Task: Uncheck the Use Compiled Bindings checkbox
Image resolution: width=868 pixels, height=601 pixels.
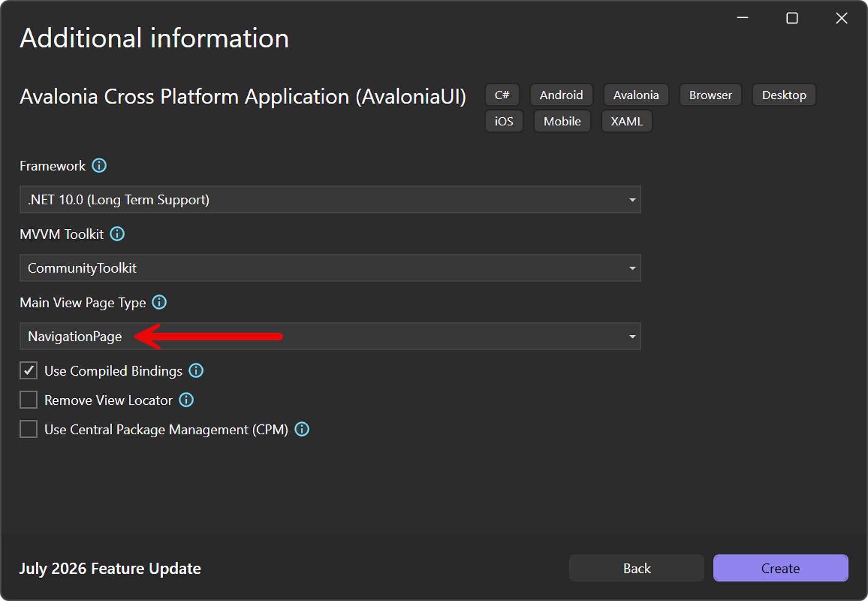Action: click(29, 371)
